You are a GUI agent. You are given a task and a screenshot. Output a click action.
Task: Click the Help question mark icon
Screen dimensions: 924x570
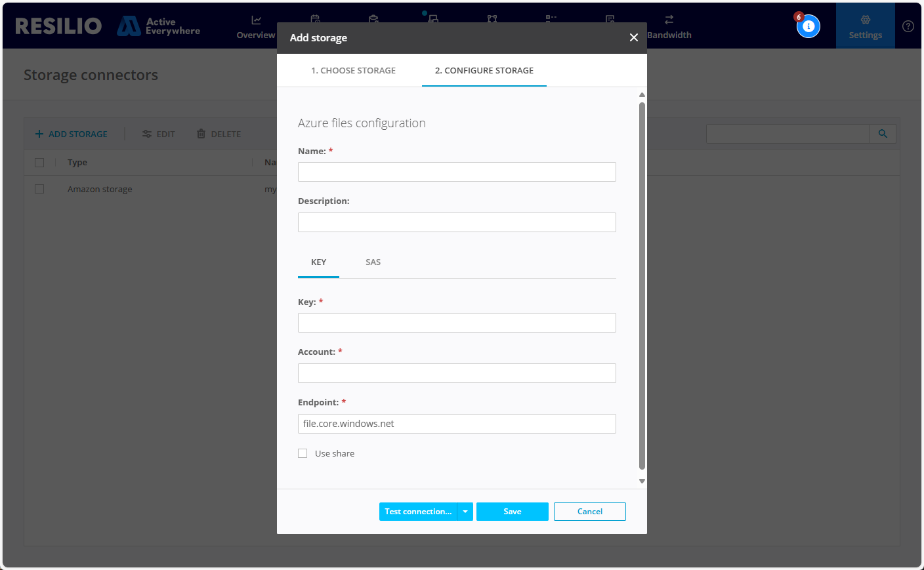908,26
